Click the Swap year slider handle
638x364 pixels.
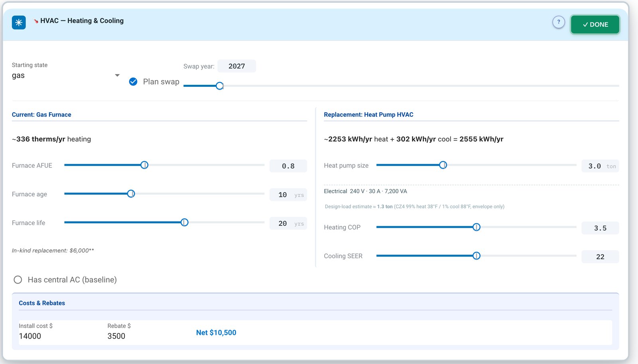[x=220, y=86]
